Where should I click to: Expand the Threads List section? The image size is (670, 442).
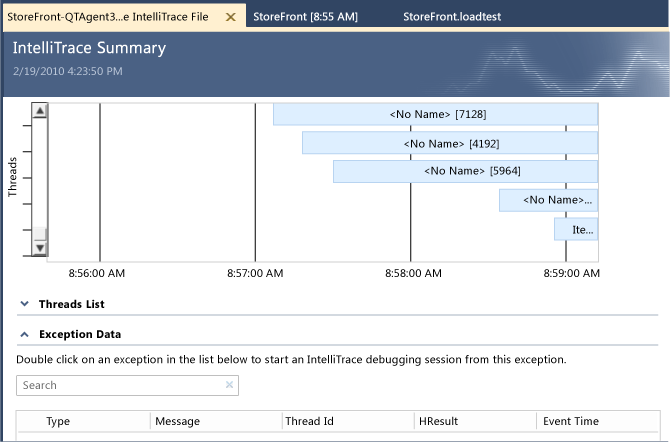click(23, 304)
